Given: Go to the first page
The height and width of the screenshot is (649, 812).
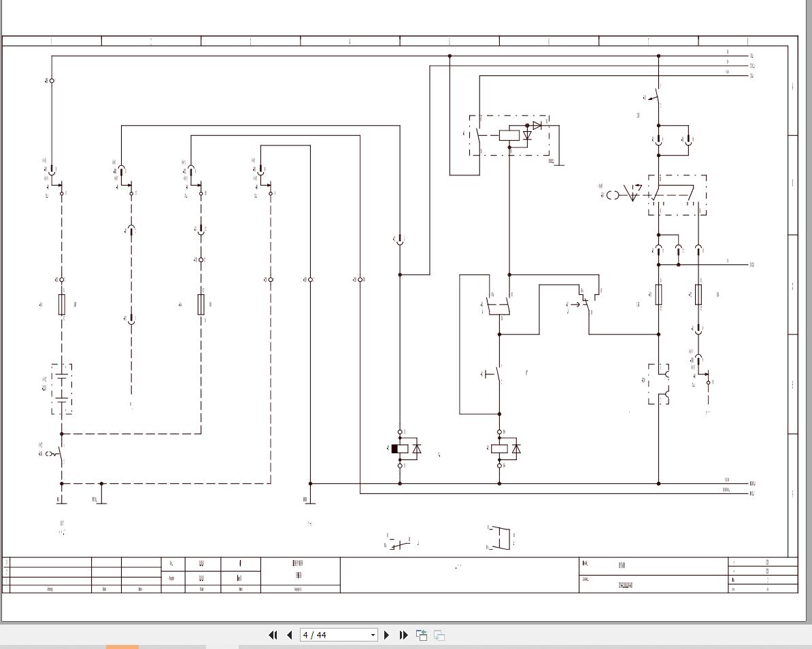Looking at the screenshot, I should [x=273, y=635].
